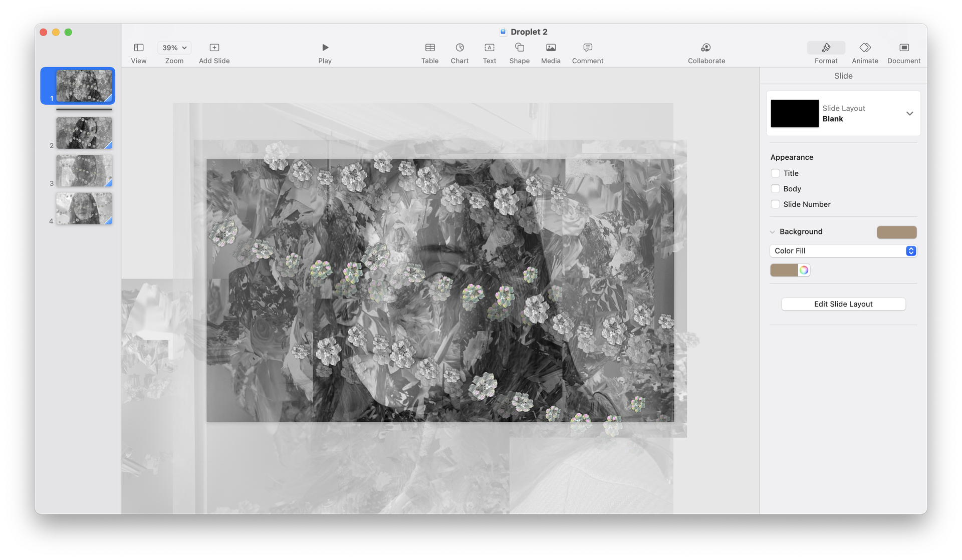Open the color wheel picker

(x=804, y=270)
